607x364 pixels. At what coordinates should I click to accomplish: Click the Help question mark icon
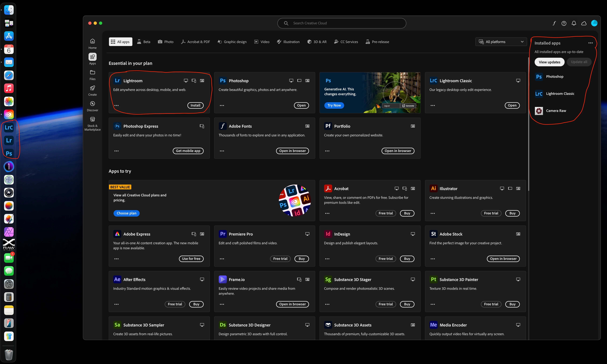tap(564, 23)
